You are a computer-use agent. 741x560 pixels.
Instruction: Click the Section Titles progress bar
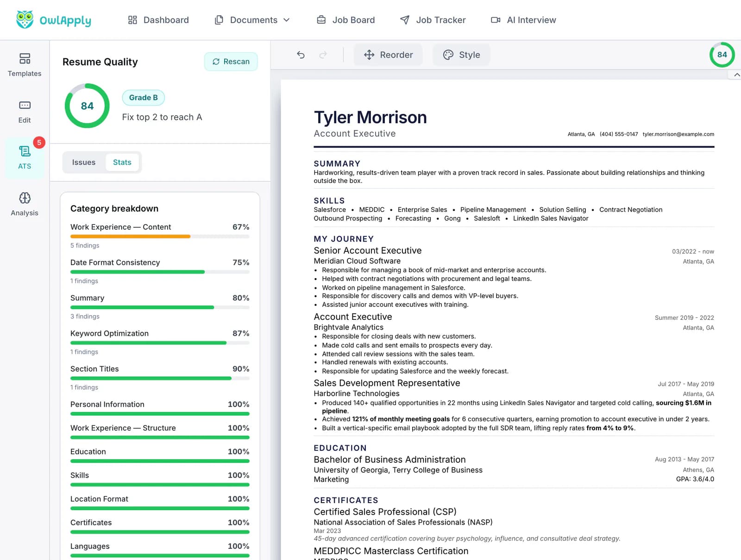click(160, 378)
